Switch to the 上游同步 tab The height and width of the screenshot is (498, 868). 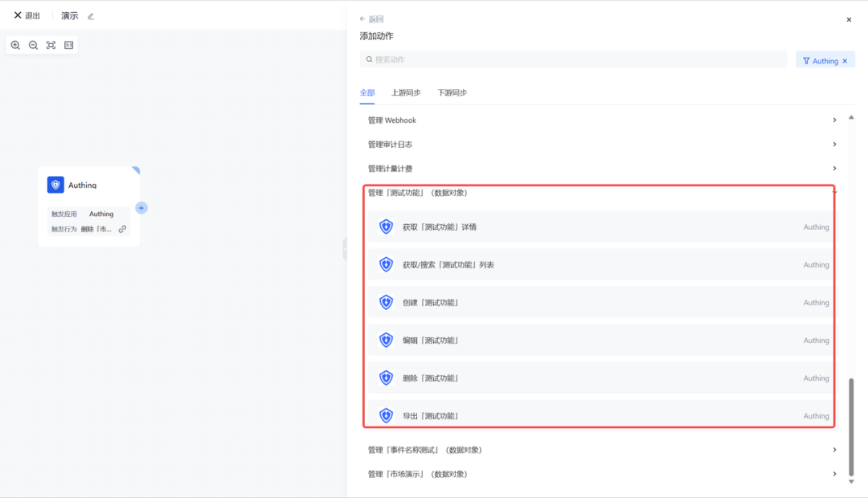pyautogui.click(x=406, y=92)
